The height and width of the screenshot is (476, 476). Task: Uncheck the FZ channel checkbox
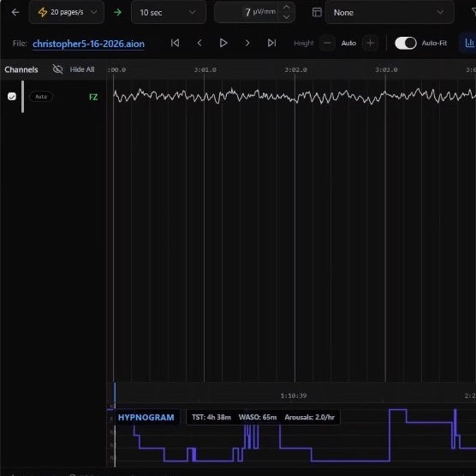tap(12, 97)
